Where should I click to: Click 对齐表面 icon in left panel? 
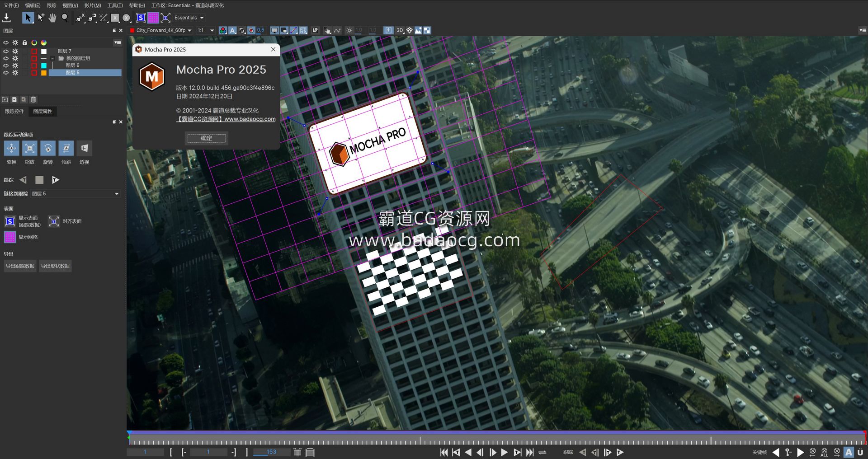[54, 221]
